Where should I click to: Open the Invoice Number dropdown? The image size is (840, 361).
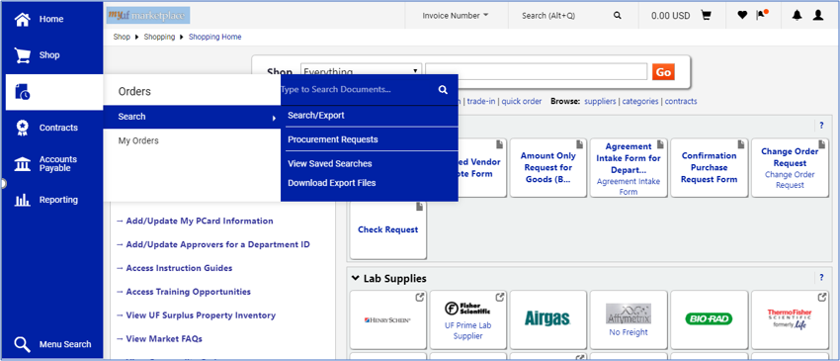coord(455,16)
